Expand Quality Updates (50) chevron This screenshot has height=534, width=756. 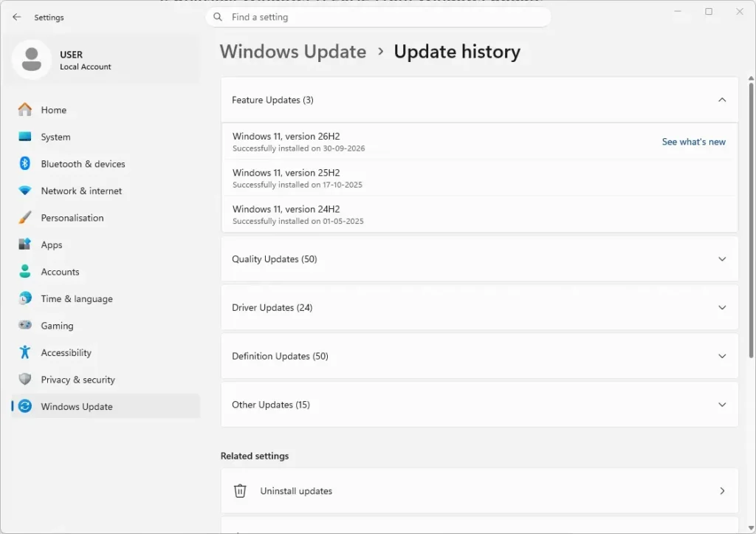[x=722, y=259]
